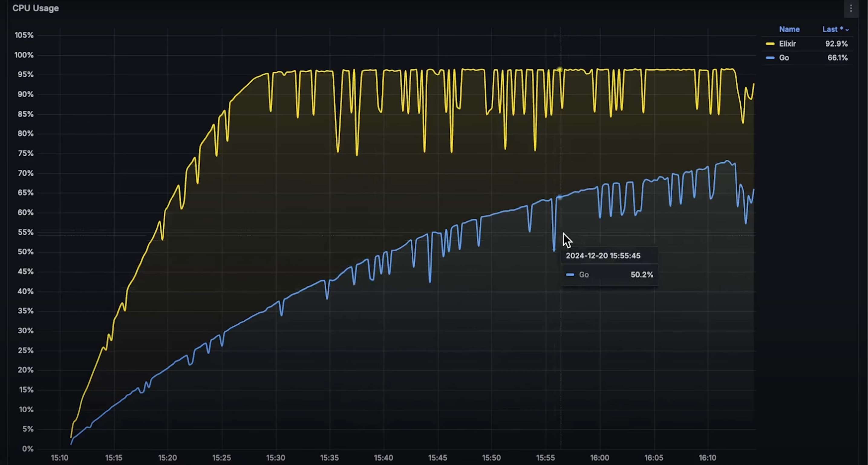This screenshot has height=465, width=868.
Task: Click Elixir's 92.9% legend value
Action: click(x=836, y=44)
